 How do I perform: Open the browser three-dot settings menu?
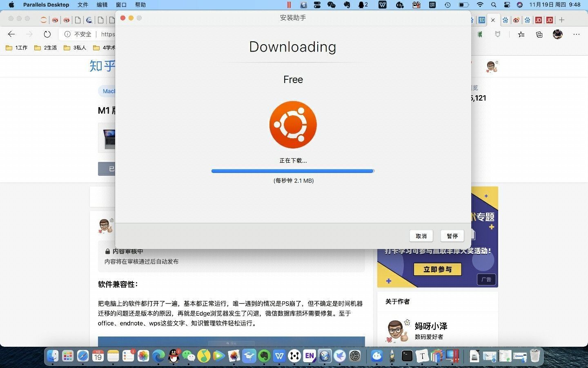pyautogui.click(x=577, y=34)
